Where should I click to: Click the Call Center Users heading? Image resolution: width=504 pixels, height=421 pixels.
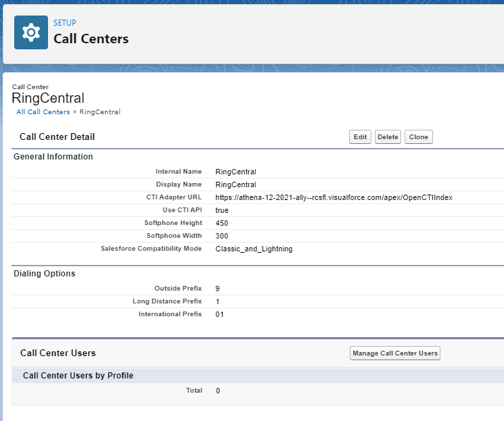pyautogui.click(x=58, y=353)
